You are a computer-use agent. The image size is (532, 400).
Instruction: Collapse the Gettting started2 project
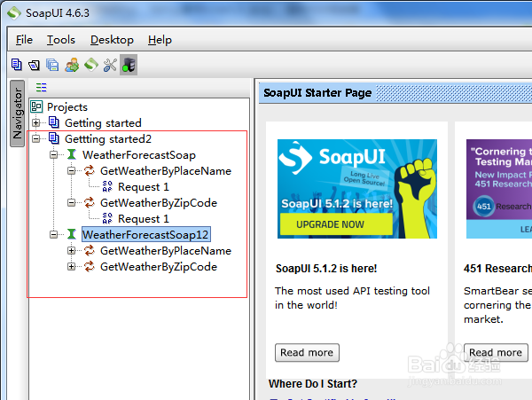tap(36, 138)
